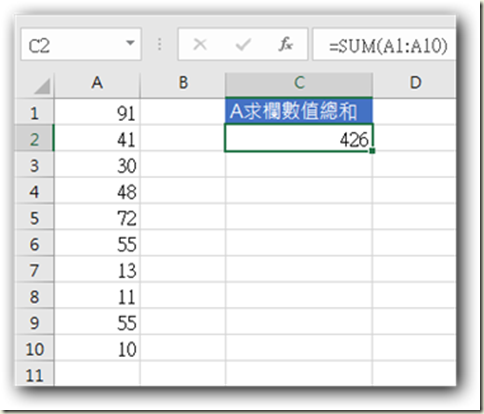Open Insert Function via fx icon
484x414 pixels.
coord(286,44)
